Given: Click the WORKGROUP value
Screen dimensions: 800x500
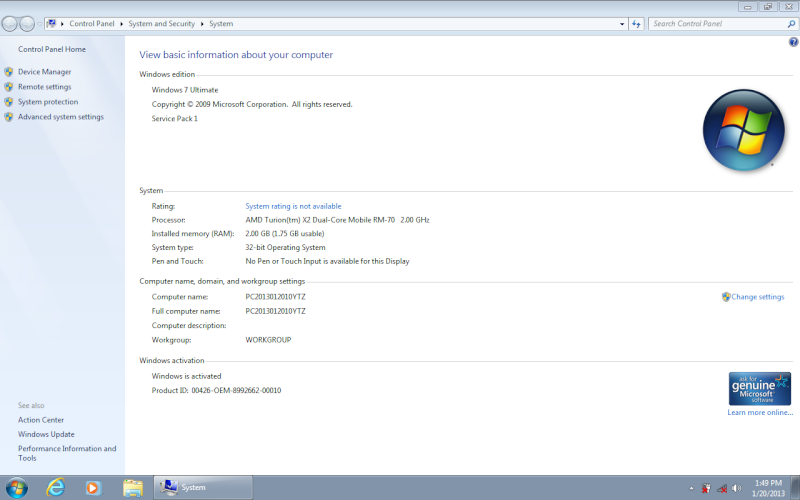Looking at the screenshot, I should coord(268,340).
